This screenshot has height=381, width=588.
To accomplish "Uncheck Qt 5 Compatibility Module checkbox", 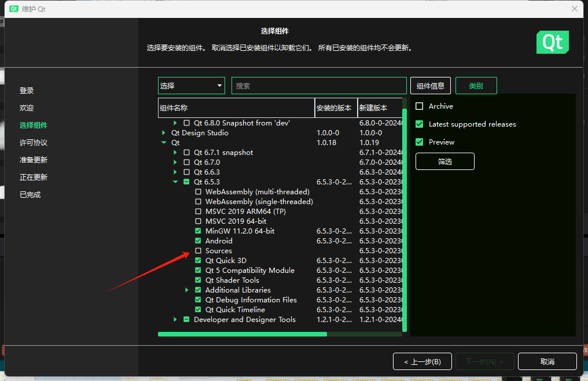I will coord(198,270).
